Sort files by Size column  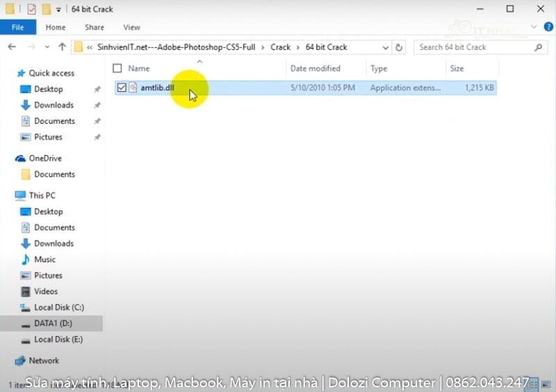click(457, 69)
